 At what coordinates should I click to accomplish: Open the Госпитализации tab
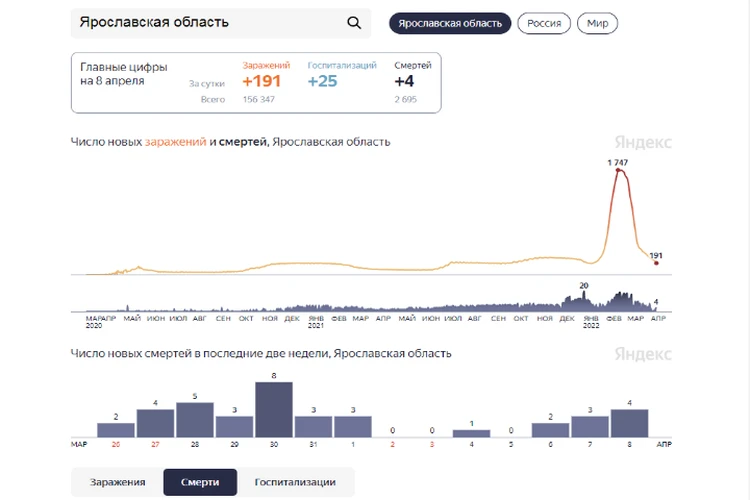[x=295, y=482]
